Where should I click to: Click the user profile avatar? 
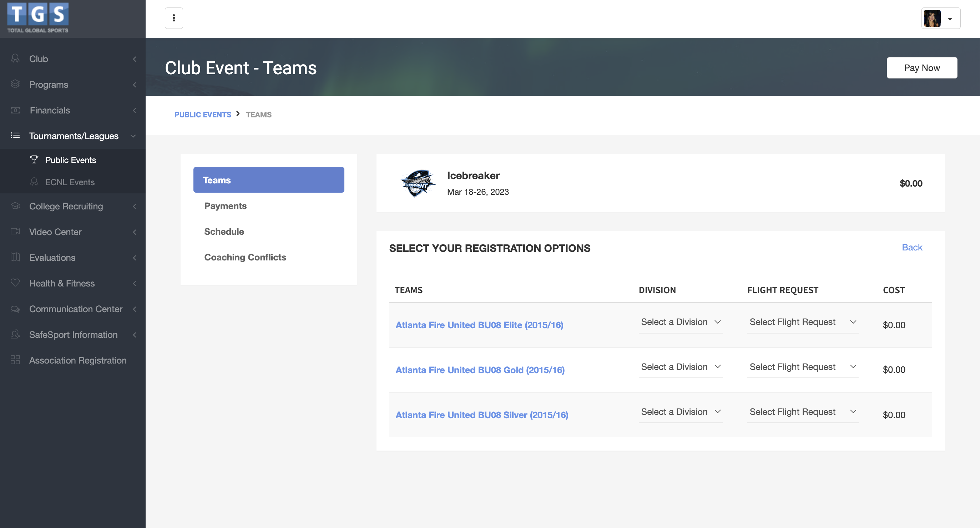point(932,18)
